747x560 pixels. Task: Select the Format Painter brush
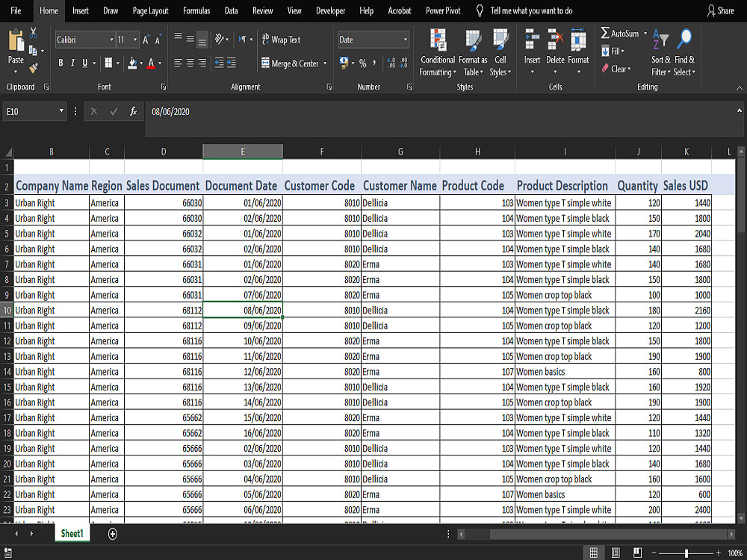click(x=33, y=68)
